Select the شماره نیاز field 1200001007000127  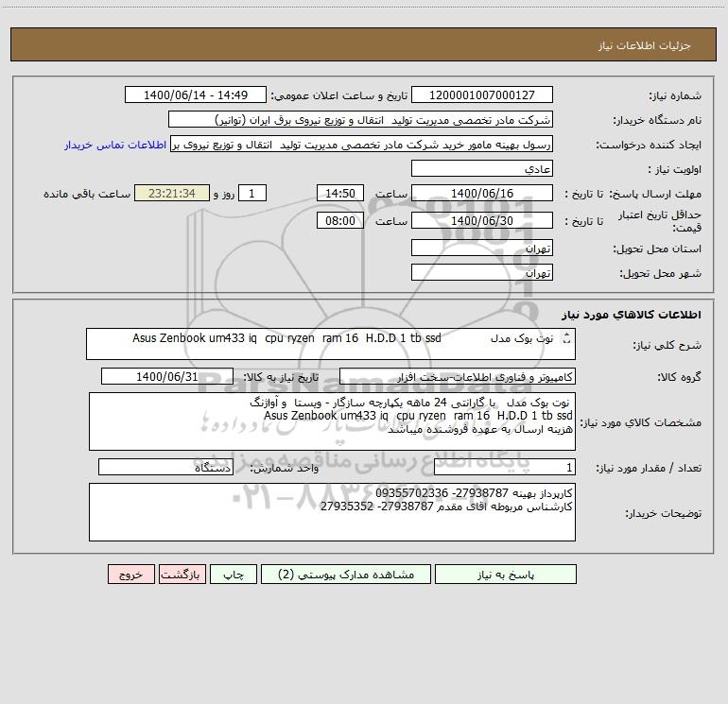tap(482, 94)
